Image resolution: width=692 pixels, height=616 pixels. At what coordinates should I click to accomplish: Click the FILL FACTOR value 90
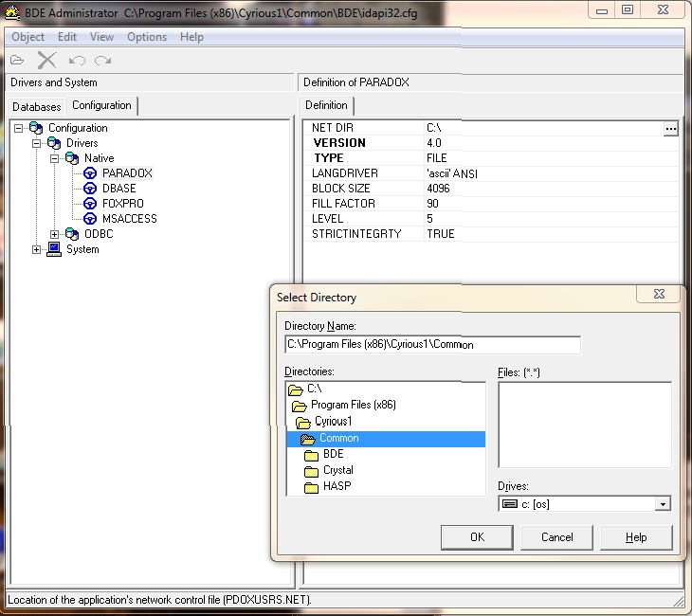point(432,204)
